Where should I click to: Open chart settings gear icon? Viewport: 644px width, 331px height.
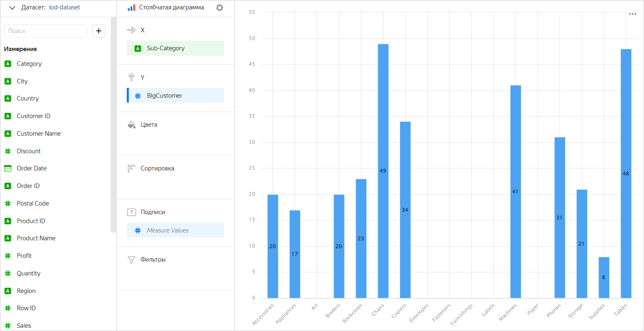tap(220, 8)
